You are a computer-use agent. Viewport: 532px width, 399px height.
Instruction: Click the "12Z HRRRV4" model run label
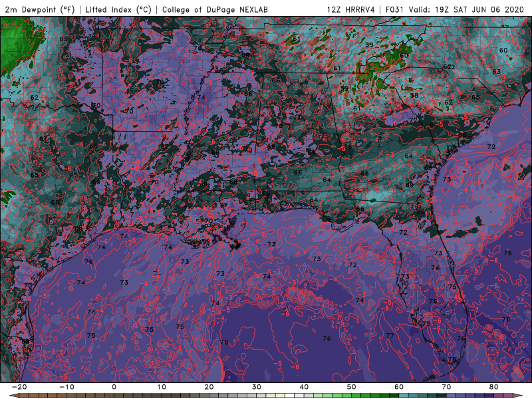[x=351, y=9]
